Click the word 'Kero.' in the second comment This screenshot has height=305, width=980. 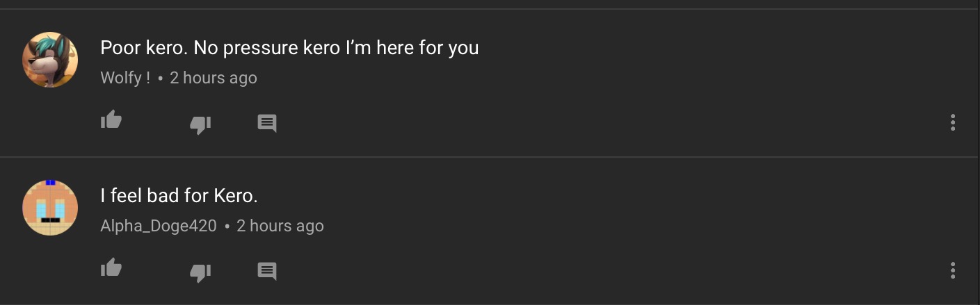coord(236,196)
